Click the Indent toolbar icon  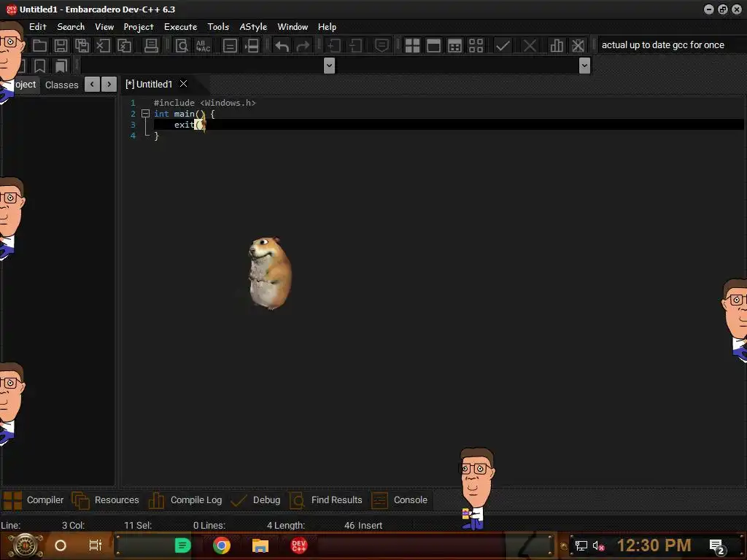333,46
